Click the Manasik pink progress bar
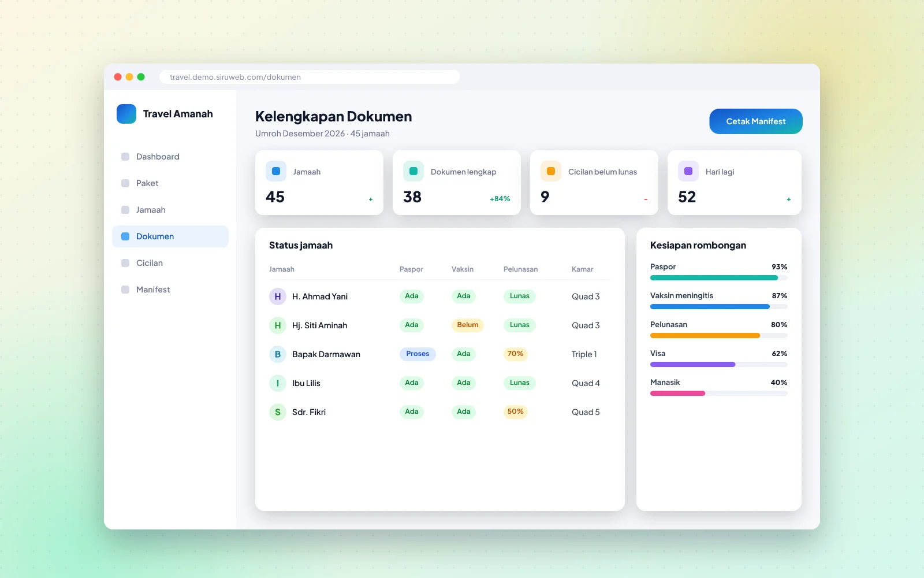Image resolution: width=924 pixels, height=578 pixels. coord(719,394)
